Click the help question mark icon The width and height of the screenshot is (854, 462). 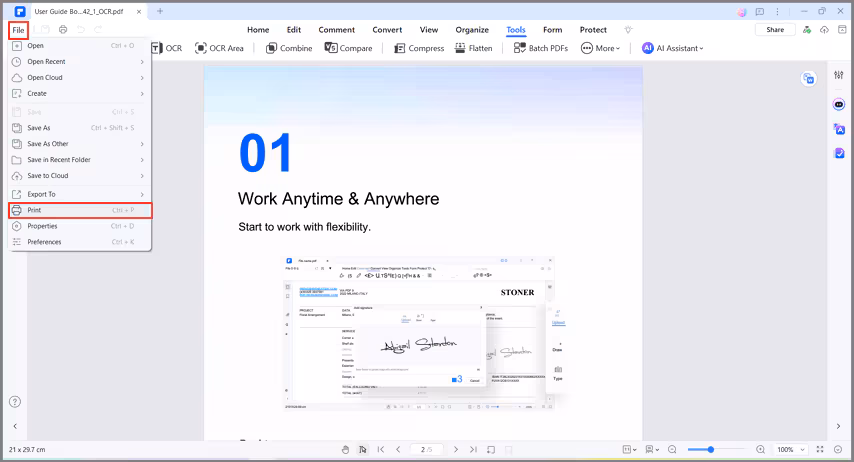(15, 402)
